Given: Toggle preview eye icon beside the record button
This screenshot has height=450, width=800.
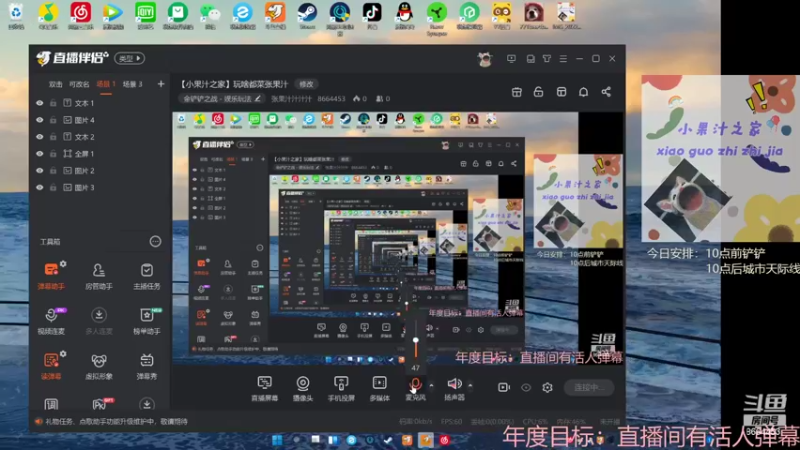Looking at the screenshot, I should pyautogui.click(x=526, y=388).
